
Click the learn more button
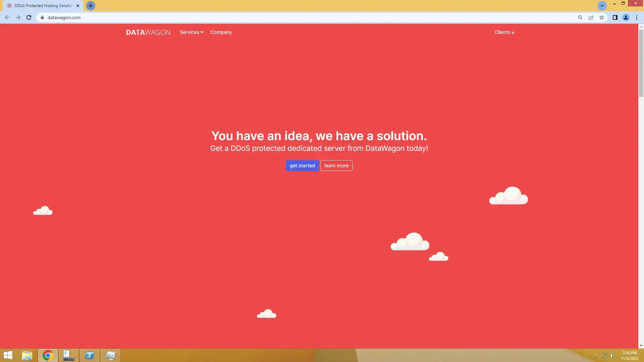point(336,166)
